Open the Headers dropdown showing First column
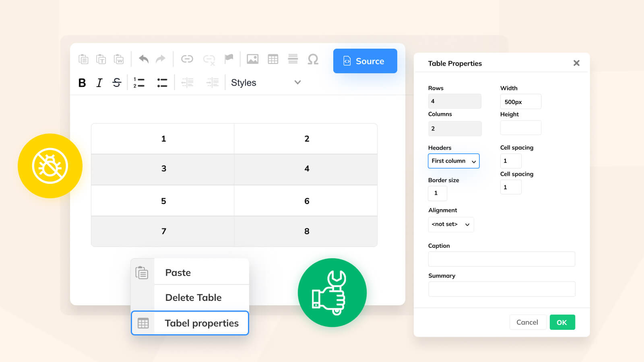Viewport: 644px width, 362px height. coord(454,161)
